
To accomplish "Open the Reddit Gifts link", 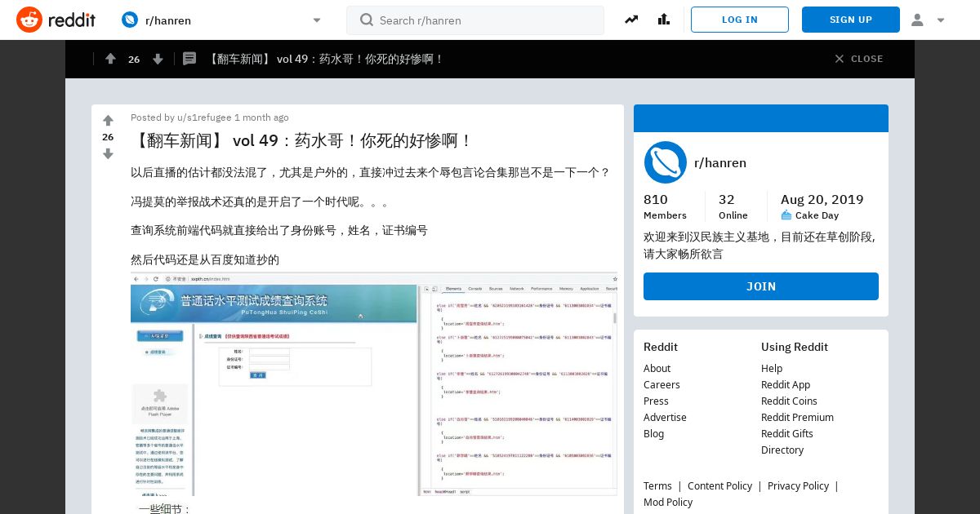I will [787, 433].
